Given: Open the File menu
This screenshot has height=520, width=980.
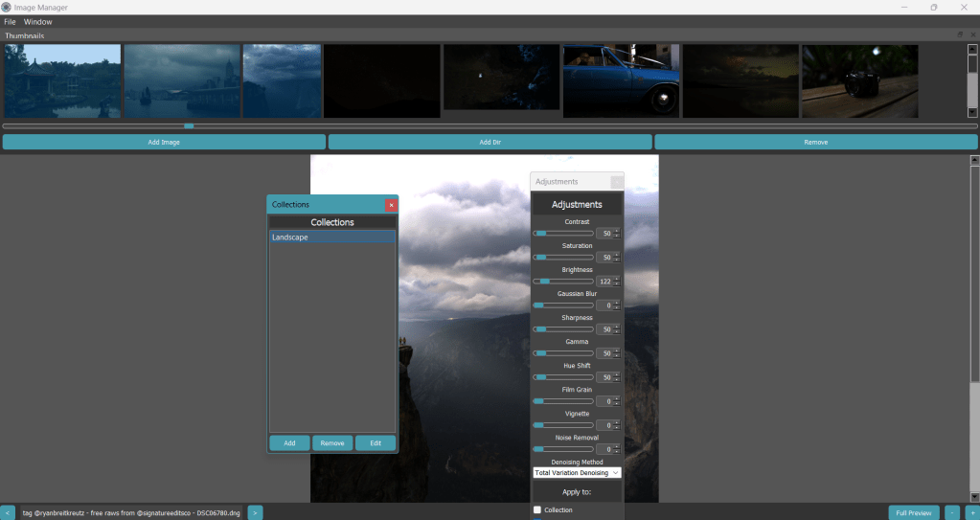Looking at the screenshot, I should 10,21.
